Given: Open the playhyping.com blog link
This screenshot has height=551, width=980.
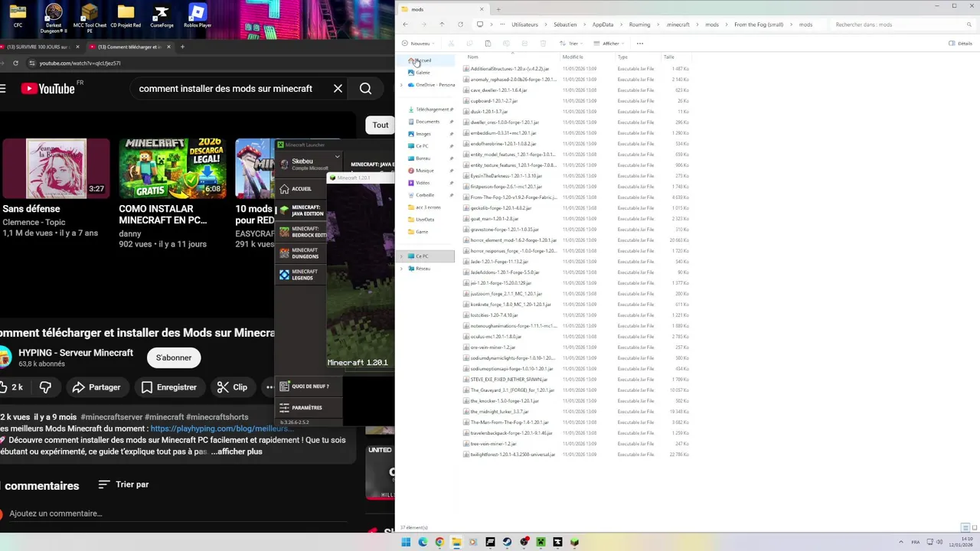Looking at the screenshot, I should 222,429.
